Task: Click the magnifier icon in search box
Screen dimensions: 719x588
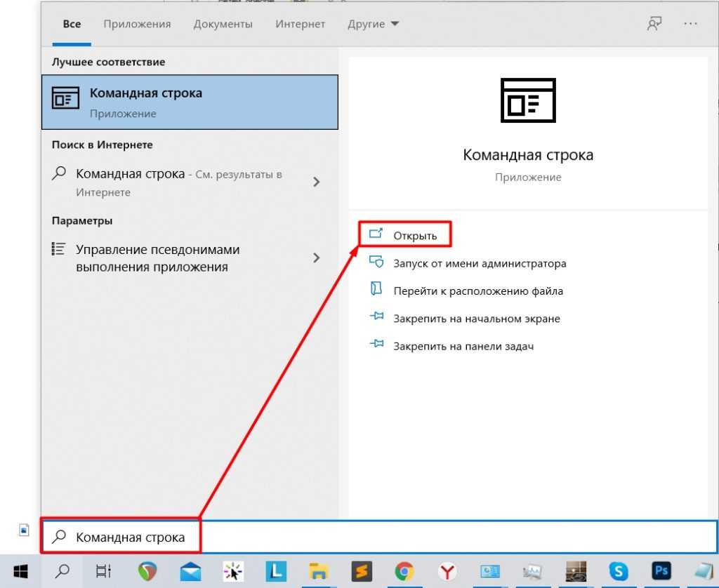Action: 59,536
